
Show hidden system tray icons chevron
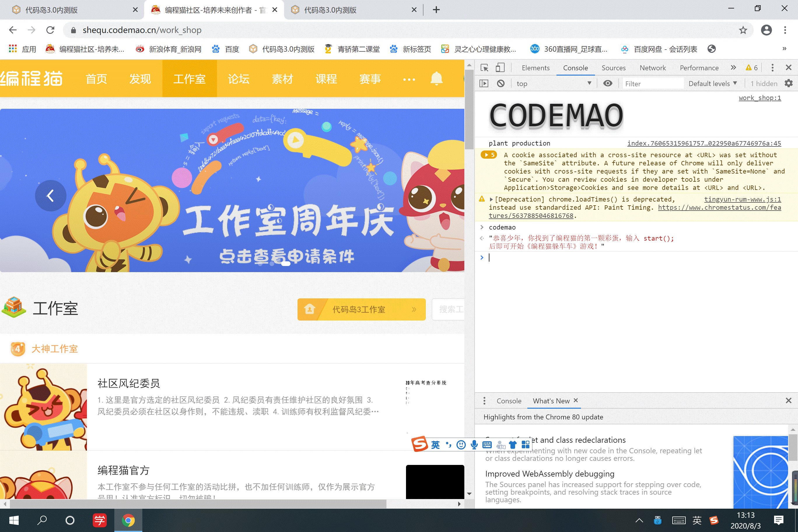click(639, 520)
